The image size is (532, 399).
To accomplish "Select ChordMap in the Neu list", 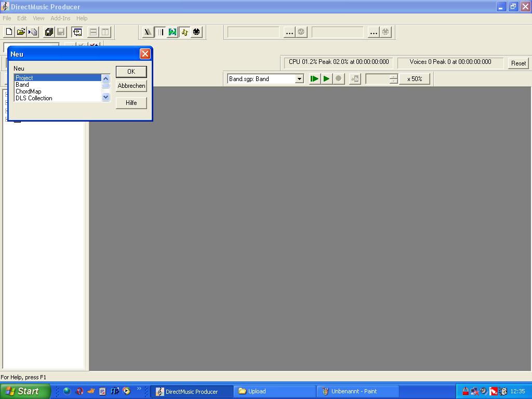I will 29,91.
